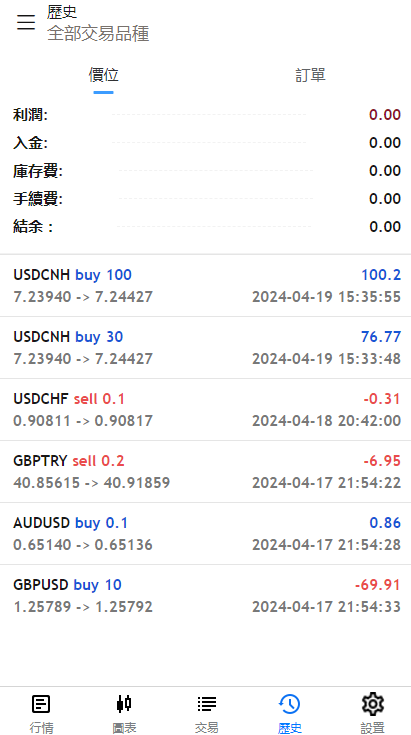This screenshot has width=411, height=735.
Task: Open the USDCHF sell 0.1 record
Action: click(205, 410)
